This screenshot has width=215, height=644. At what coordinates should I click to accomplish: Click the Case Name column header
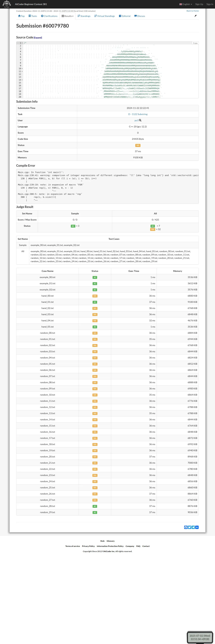pos(48,271)
